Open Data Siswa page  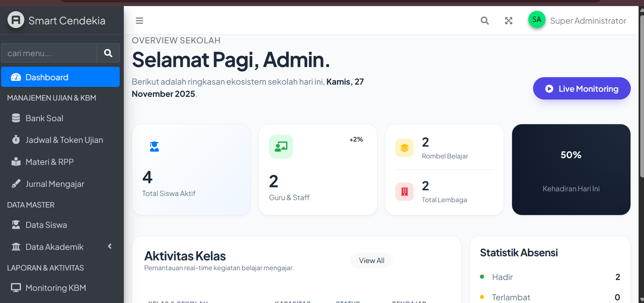[60, 225]
